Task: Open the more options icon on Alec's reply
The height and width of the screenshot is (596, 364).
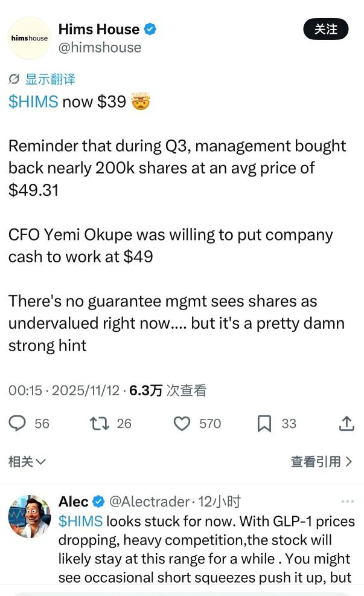Action: click(x=347, y=501)
